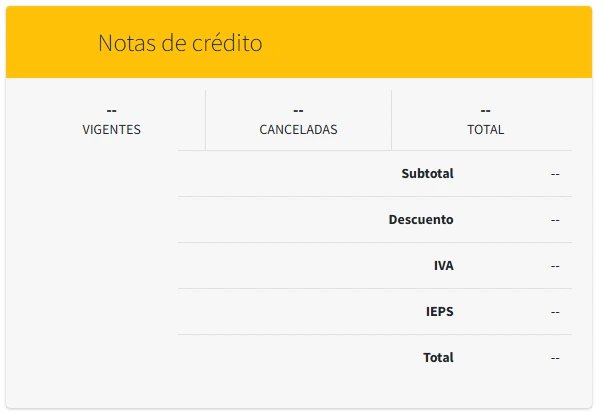Click the Subtotal row label
Image resolution: width=602 pixels, height=414 pixels.
(x=427, y=173)
